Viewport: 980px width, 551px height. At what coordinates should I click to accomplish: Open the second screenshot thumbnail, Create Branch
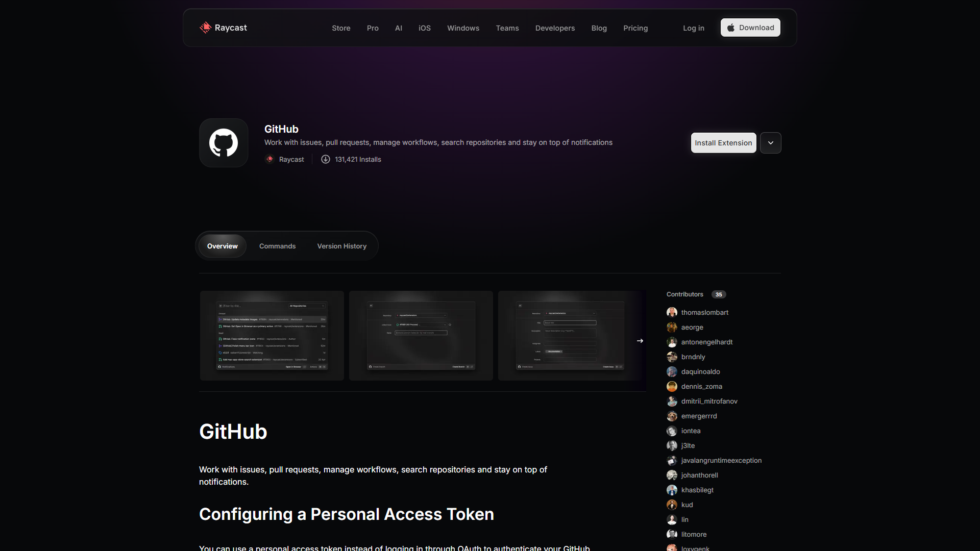[421, 336]
